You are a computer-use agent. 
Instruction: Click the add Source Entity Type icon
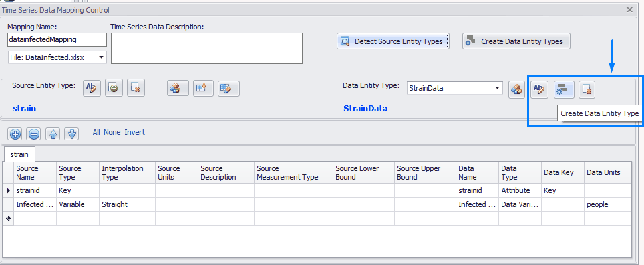(x=114, y=88)
